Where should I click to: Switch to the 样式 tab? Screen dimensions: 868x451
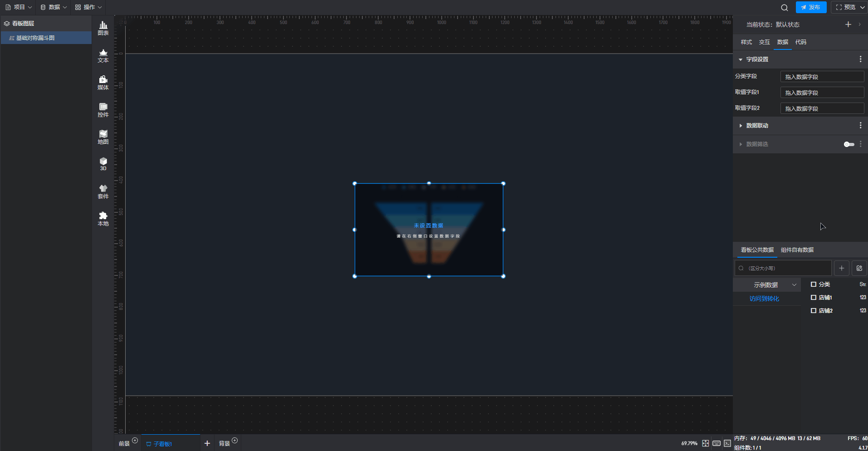click(746, 42)
